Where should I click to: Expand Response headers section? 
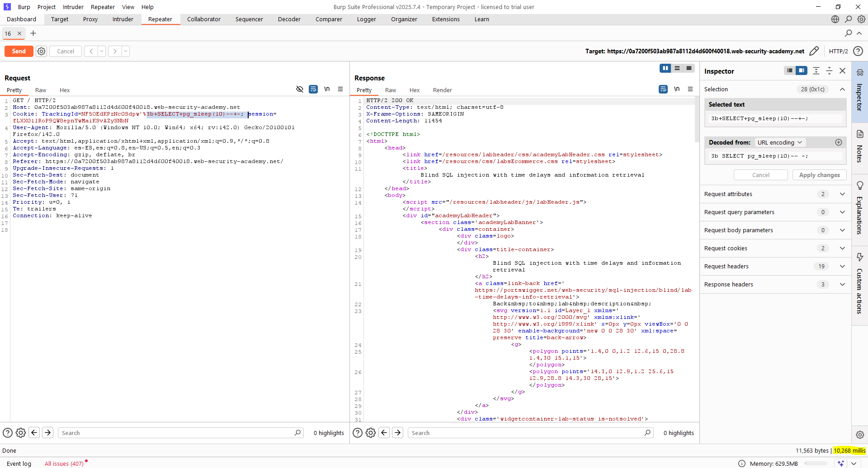click(x=842, y=285)
